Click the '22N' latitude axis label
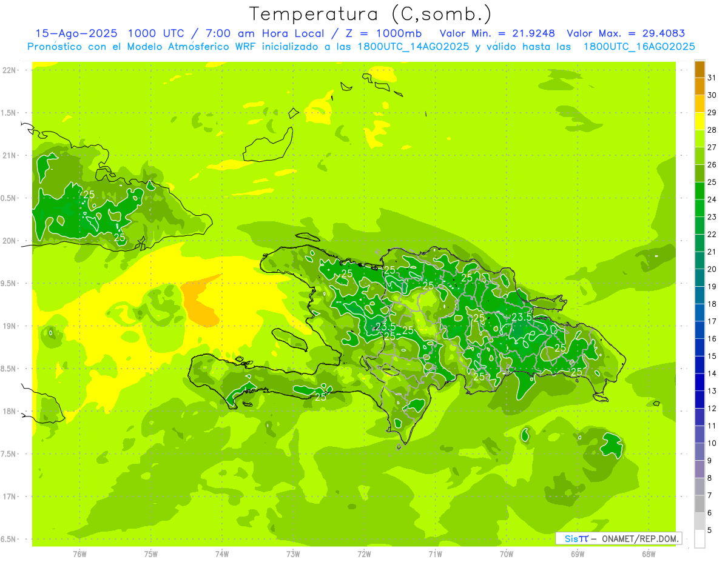 point(9,70)
